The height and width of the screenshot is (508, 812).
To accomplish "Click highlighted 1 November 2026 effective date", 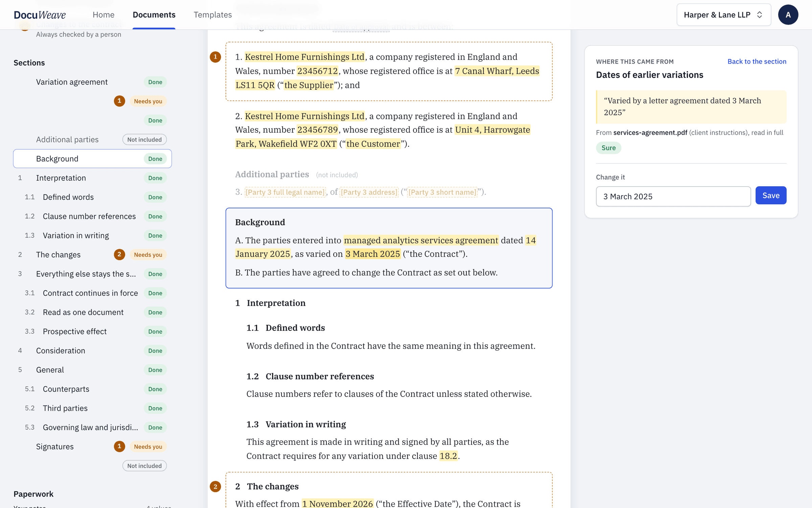I will tap(337, 504).
